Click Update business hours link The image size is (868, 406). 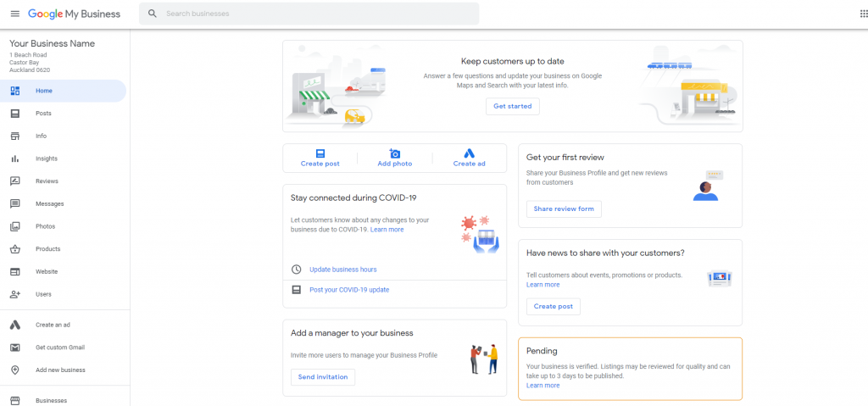point(343,270)
